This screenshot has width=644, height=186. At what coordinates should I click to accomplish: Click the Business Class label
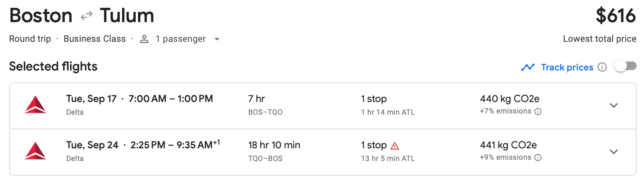pyautogui.click(x=94, y=39)
